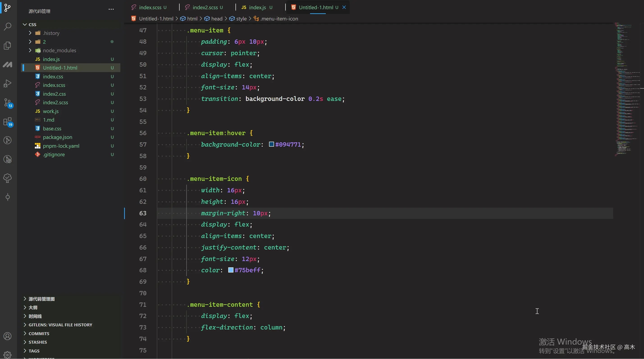This screenshot has width=644, height=359.
Task: Click the #094771 color swatch
Action: click(x=271, y=144)
